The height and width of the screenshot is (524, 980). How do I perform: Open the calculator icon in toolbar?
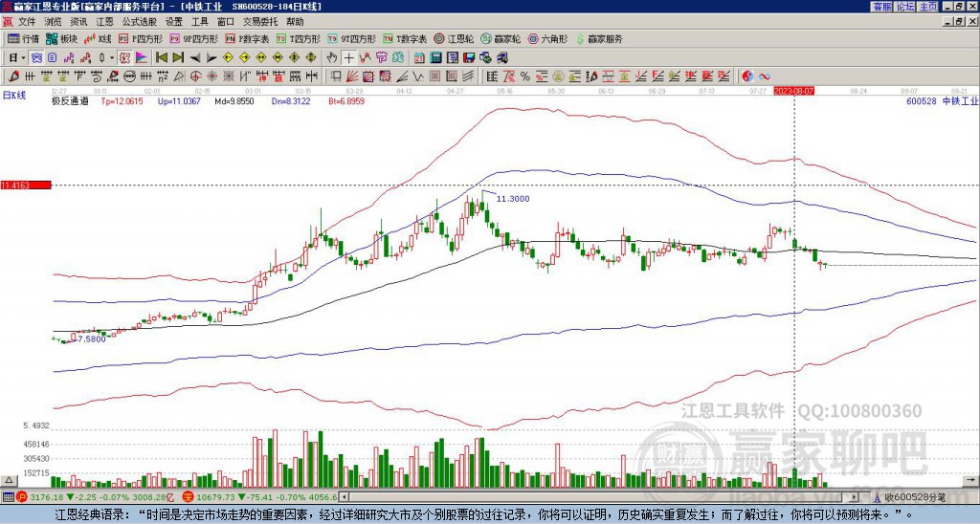(x=435, y=58)
